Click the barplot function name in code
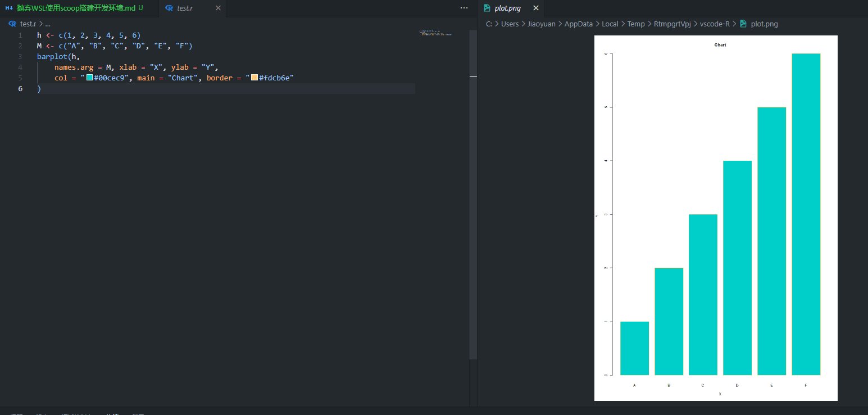Image resolution: width=868 pixels, height=415 pixels. coord(52,56)
